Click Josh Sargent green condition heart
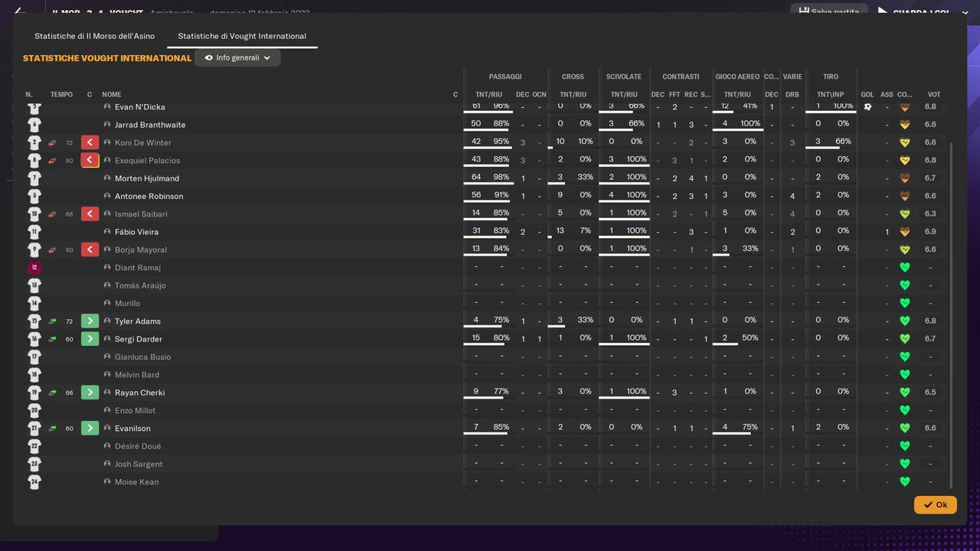 pos(904,464)
